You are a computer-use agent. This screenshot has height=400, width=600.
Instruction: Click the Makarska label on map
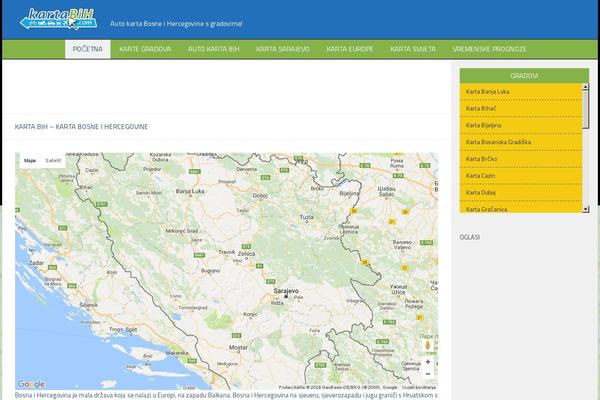click(177, 353)
